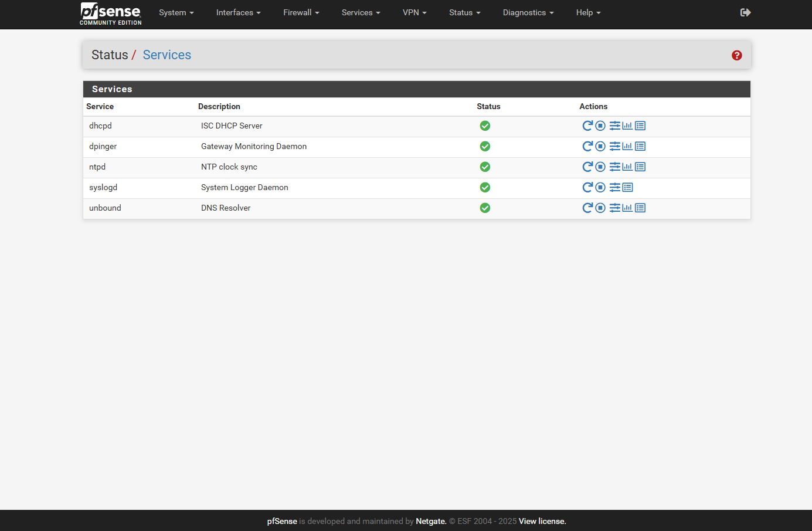Click the Gateway Monitoring Daemon description
The image size is (812, 531).
point(254,146)
